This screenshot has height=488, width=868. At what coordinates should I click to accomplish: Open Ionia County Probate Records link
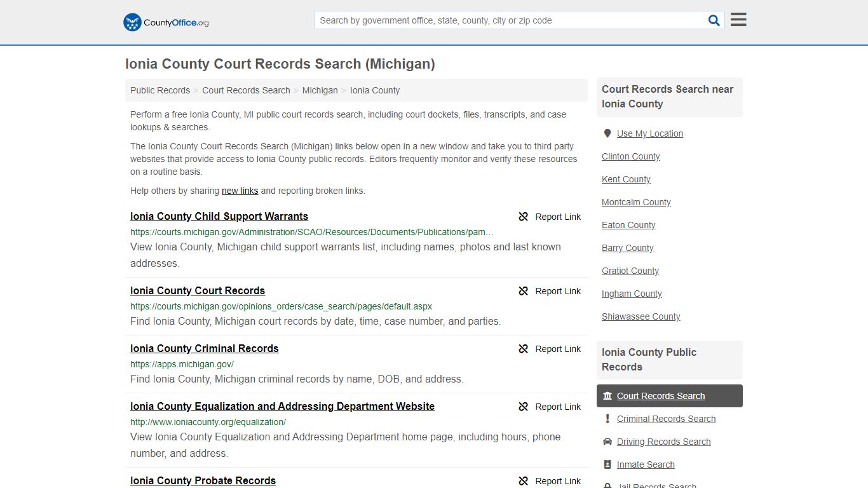(203, 480)
